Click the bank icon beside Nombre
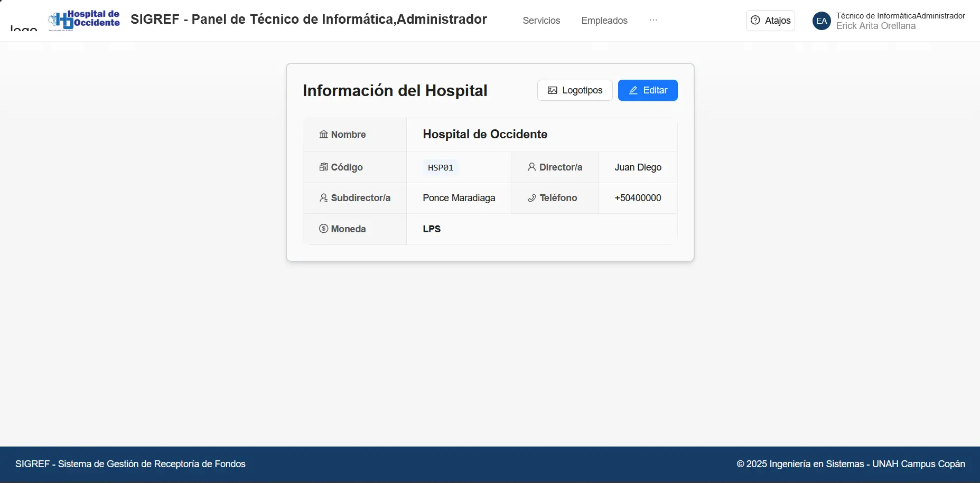 pyautogui.click(x=323, y=135)
